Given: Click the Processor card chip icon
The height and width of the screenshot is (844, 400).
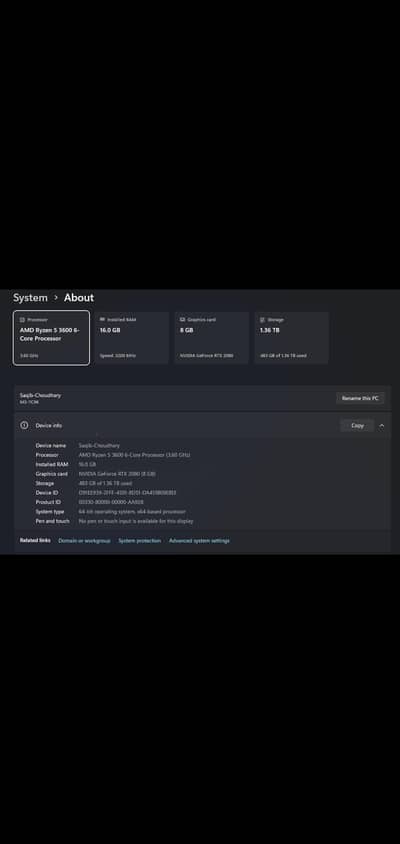Looking at the screenshot, I should tap(22, 320).
